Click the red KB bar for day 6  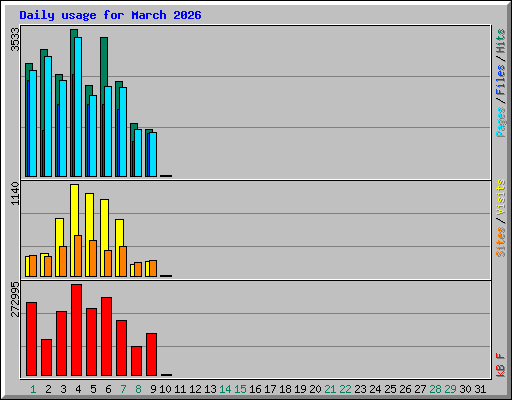pos(106,336)
